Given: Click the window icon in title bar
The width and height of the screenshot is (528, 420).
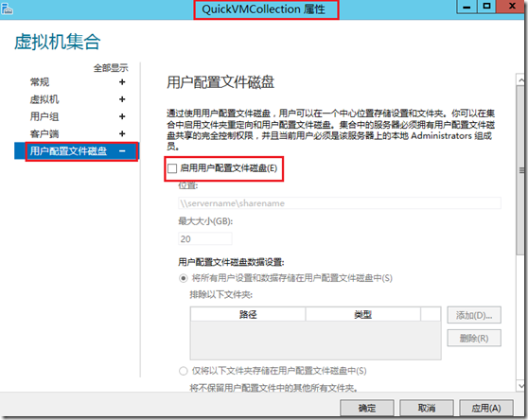Looking at the screenshot, I should click(x=7, y=9).
